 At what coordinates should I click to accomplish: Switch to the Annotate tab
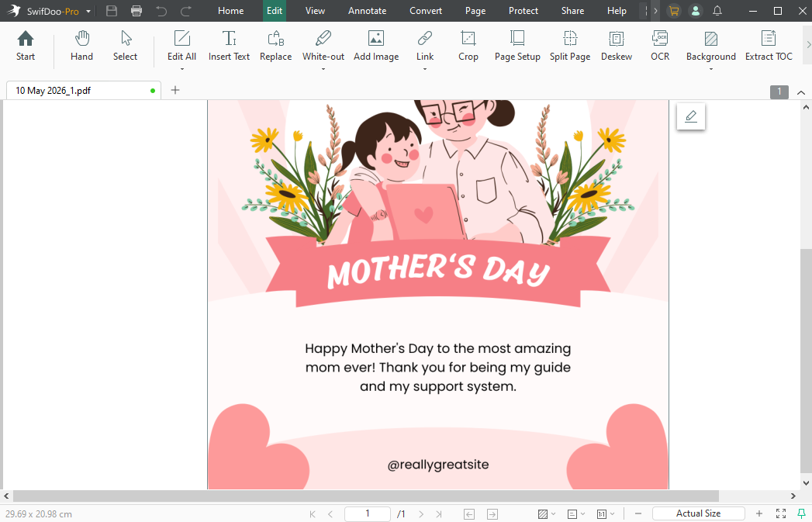click(x=367, y=11)
